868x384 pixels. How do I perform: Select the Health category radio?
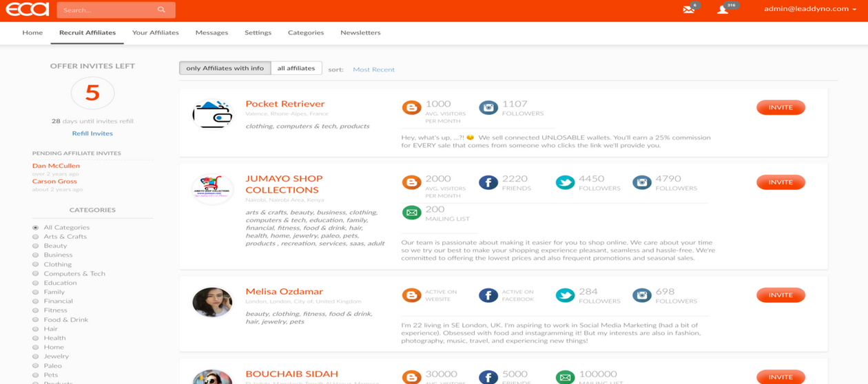(36, 339)
